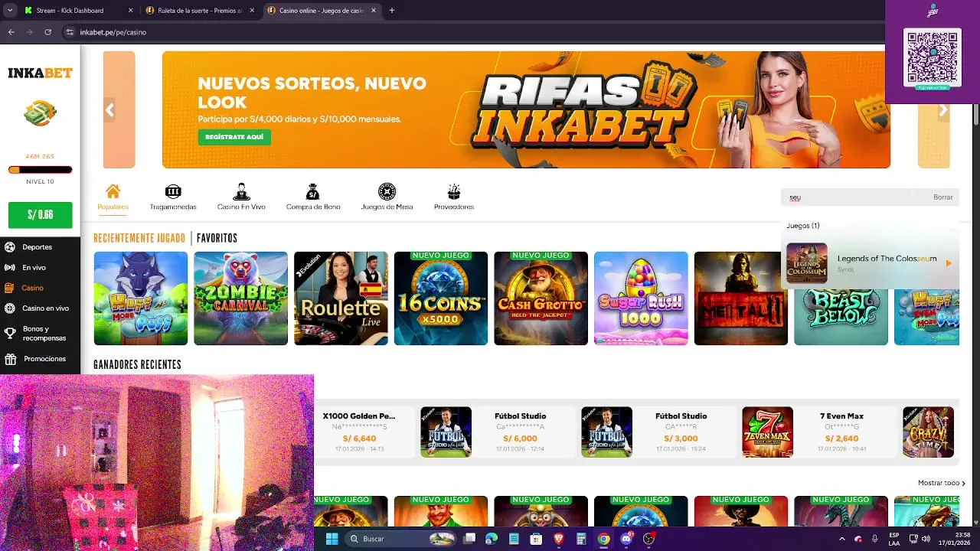Click the QR code overlay
Image resolution: width=980 pixels, height=551 pixels.
(933, 57)
